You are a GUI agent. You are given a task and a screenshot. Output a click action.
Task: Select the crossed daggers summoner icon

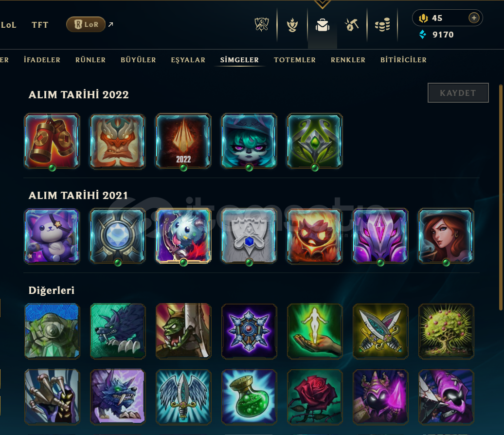380,331
